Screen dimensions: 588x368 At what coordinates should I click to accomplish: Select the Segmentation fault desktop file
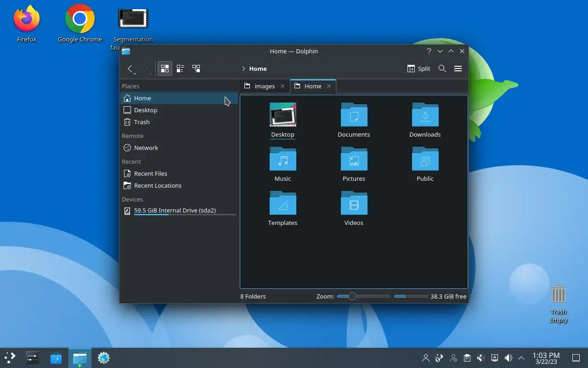coord(133,29)
